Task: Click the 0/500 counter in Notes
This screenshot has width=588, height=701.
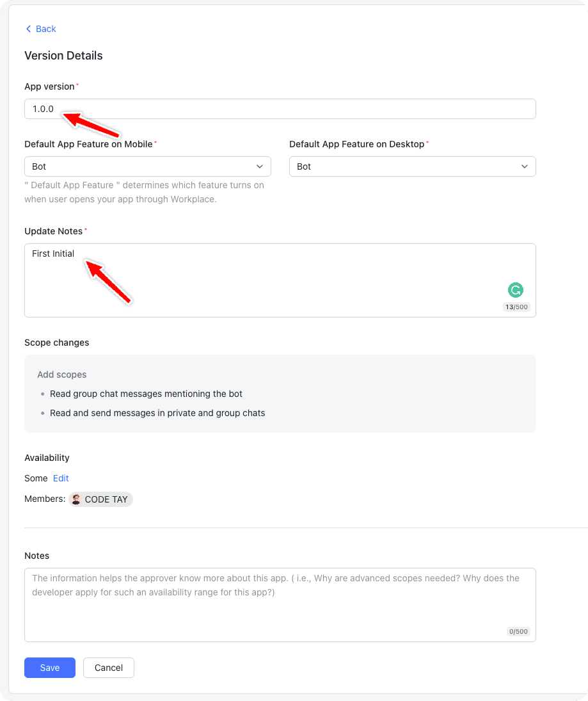Action: point(518,631)
